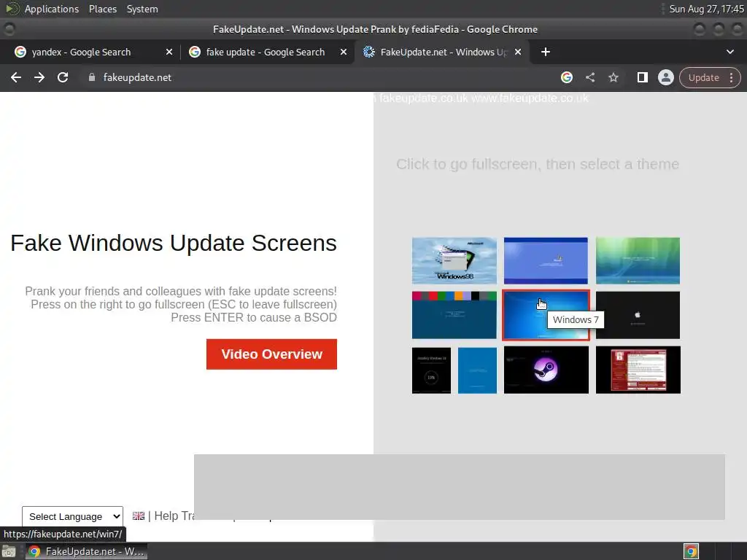This screenshot has width=747, height=560.
Task: Open the Select Language dropdown
Action: point(72,517)
